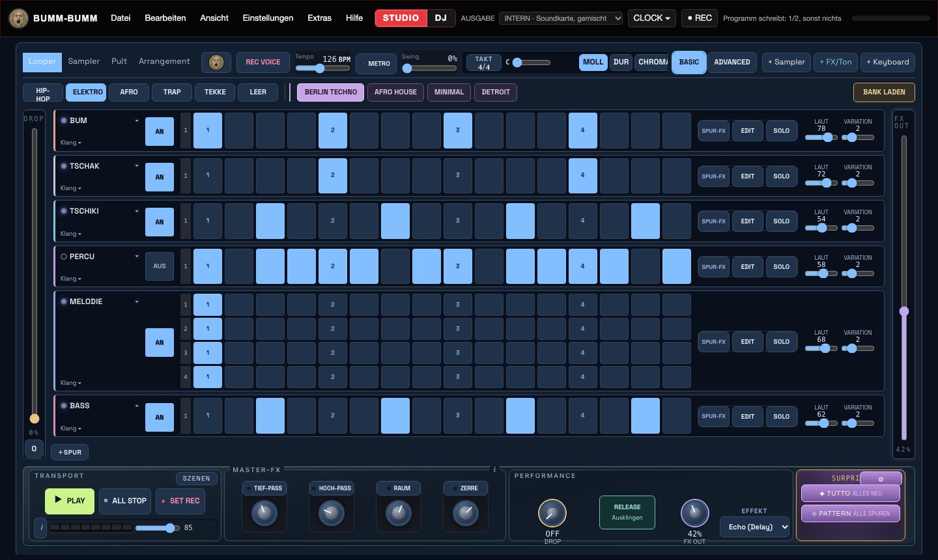Toggle step 2 on the TSCHAK row
938x560 pixels.
[x=333, y=176]
